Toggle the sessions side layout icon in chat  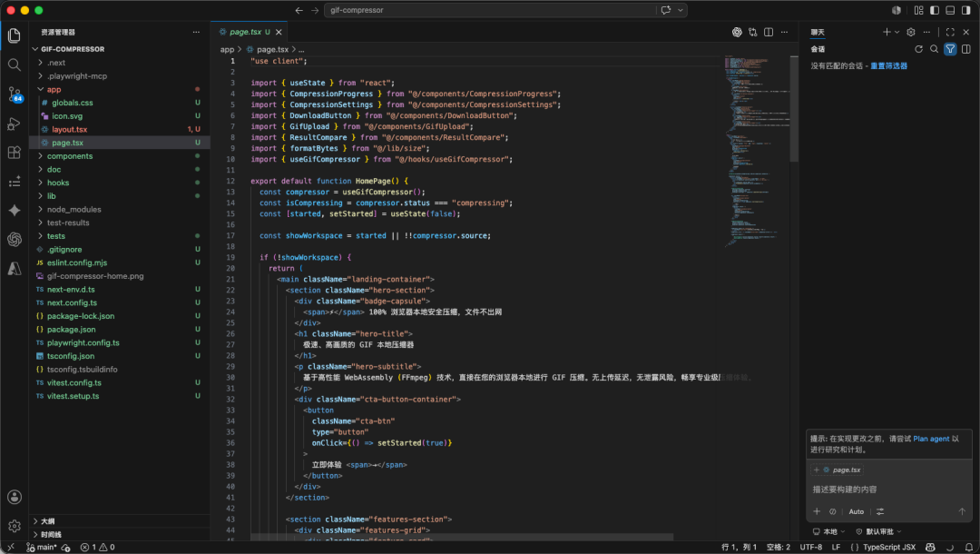coord(965,49)
